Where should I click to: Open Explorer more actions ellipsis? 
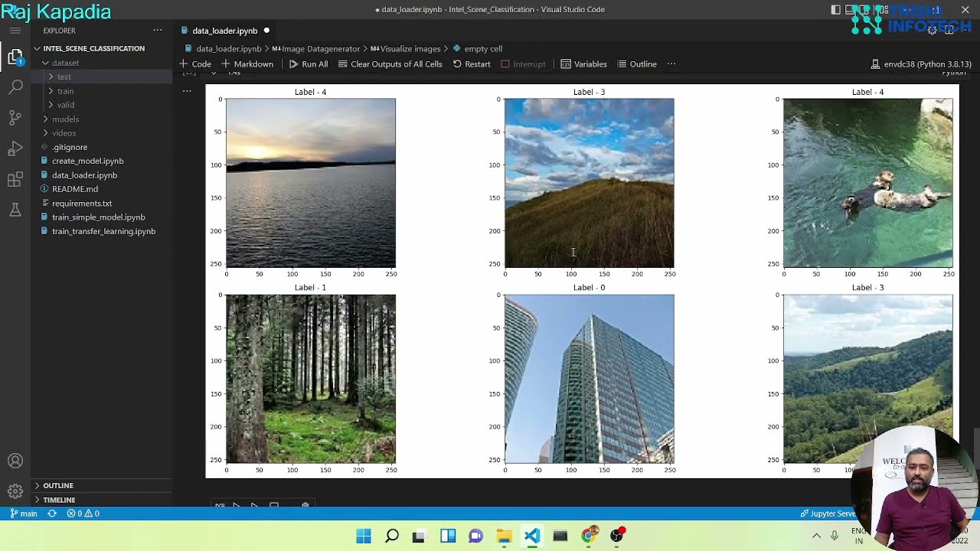click(x=158, y=31)
